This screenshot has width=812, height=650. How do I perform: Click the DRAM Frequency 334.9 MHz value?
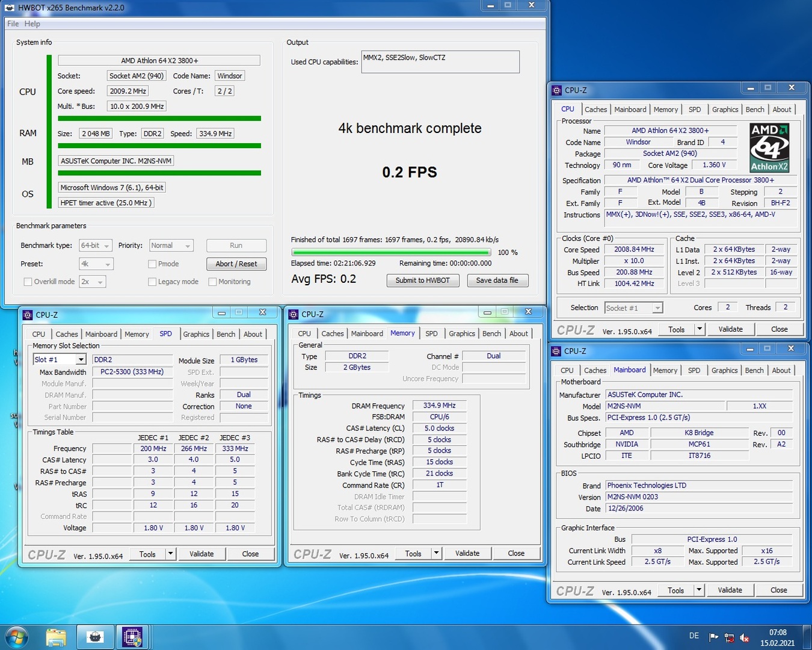coord(439,406)
